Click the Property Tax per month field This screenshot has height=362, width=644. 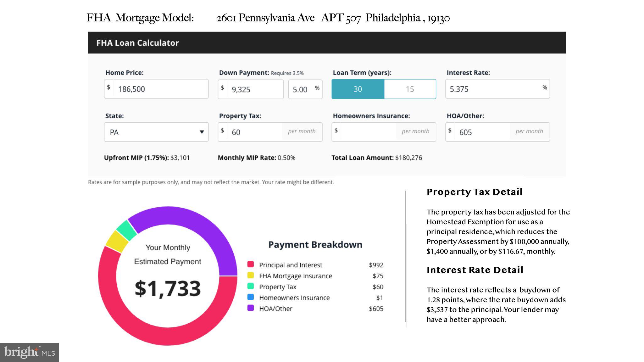pyautogui.click(x=270, y=132)
